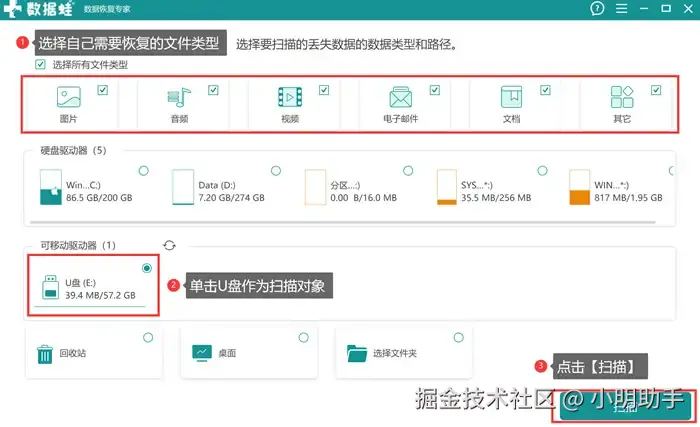Click the 数据蛙 logo in title bar
700x427 pixels.
pyautogui.click(x=38, y=9)
